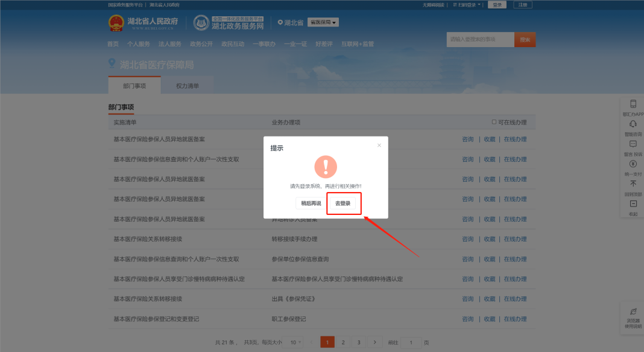Open the 省医保局 department dropdown
The height and width of the screenshot is (352, 644).
click(323, 22)
